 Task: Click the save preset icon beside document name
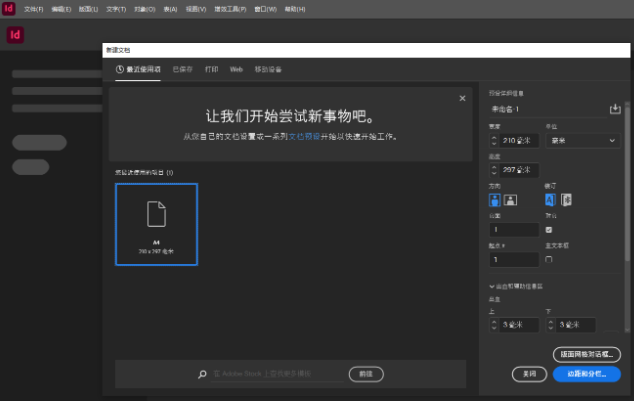pos(615,108)
